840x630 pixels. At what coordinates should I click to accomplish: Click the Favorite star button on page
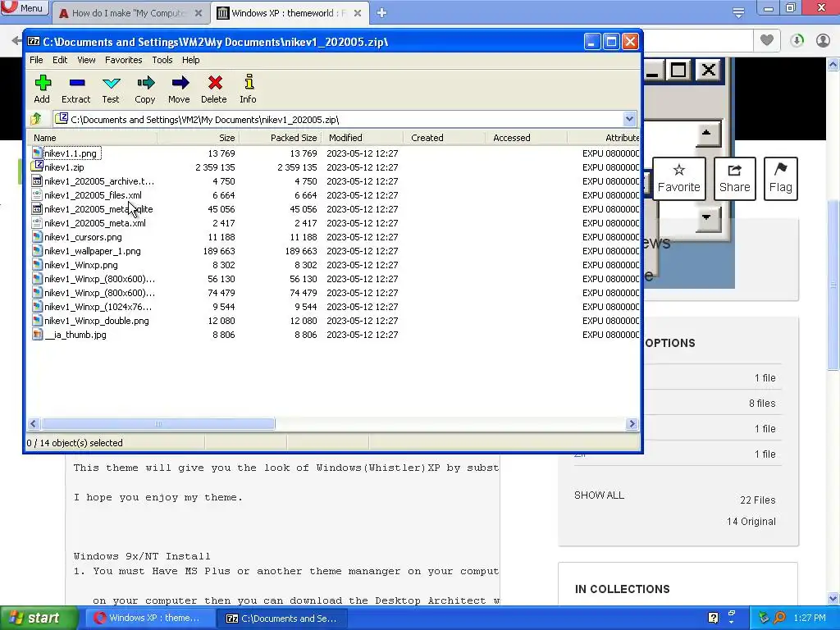tap(678, 179)
